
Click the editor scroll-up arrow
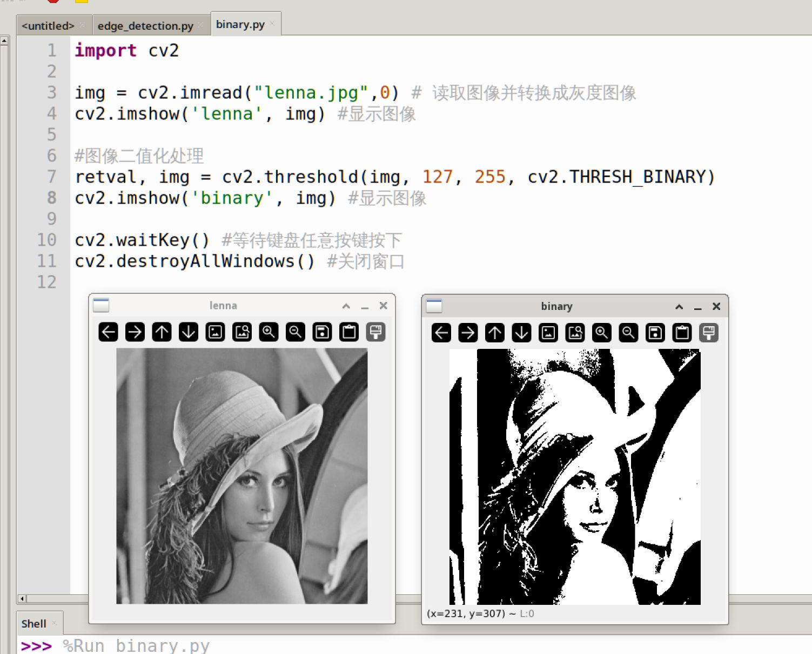pos(4,41)
